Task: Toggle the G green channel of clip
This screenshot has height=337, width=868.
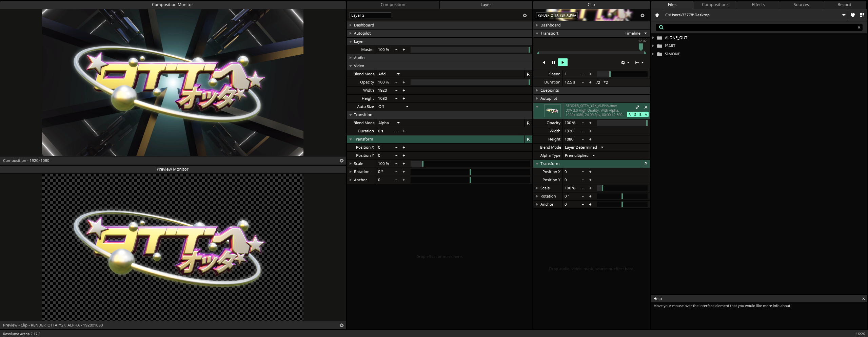Action: (635, 115)
